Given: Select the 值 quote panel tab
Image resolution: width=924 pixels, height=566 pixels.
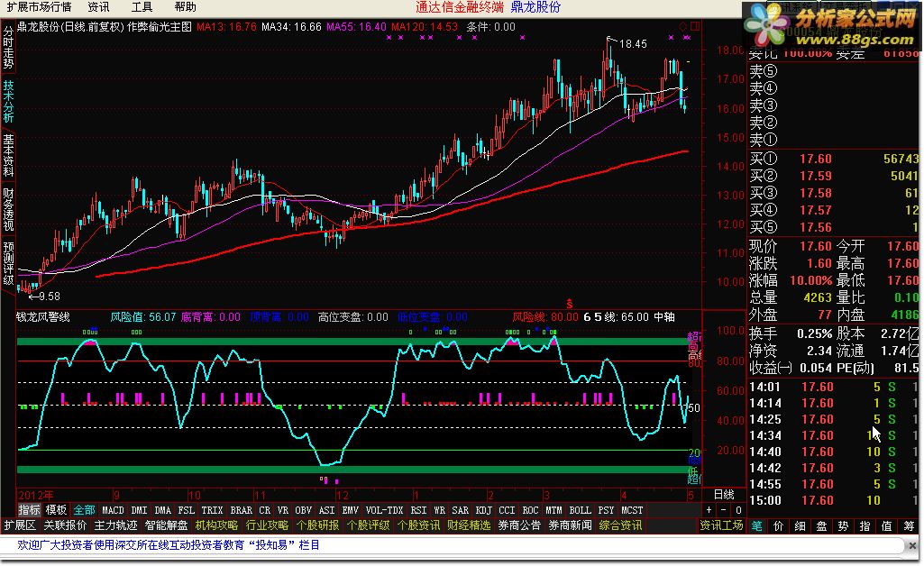Looking at the screenshot, I should pos(886,526).
